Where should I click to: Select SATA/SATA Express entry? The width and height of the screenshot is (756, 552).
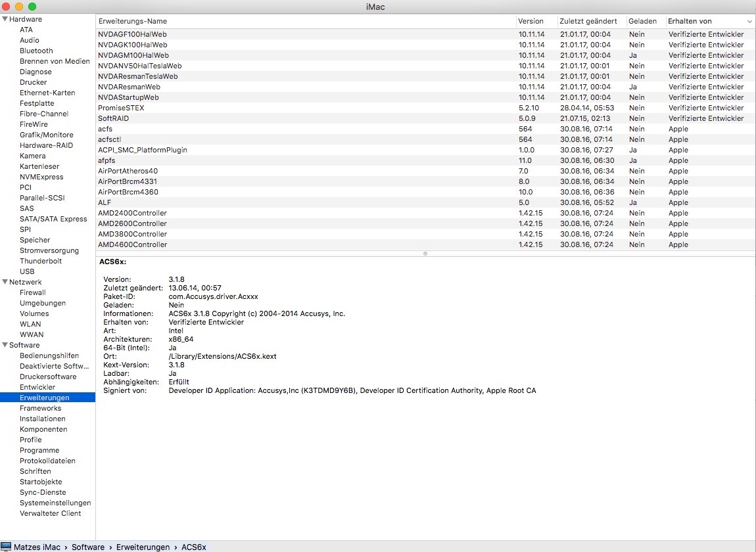[x=53, y=219]
